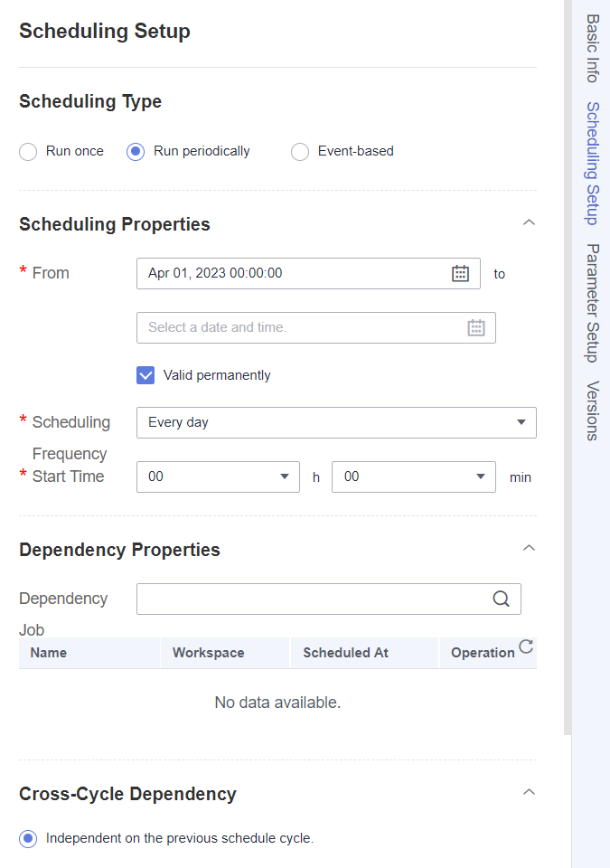Collapse the Scheduling Properties section

pyautogui.click(x=530, y=222)
